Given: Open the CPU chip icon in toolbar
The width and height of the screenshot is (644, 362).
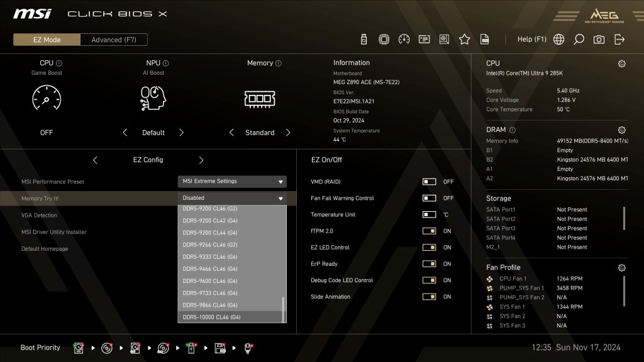Looking at the screenshot, I should pos(384,40).
